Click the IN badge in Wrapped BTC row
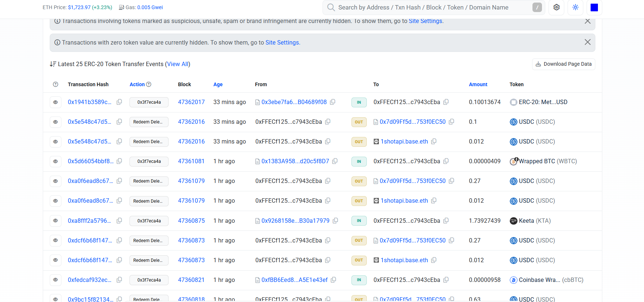Viewport: 644px width, 302px height. tap(359, 161)
